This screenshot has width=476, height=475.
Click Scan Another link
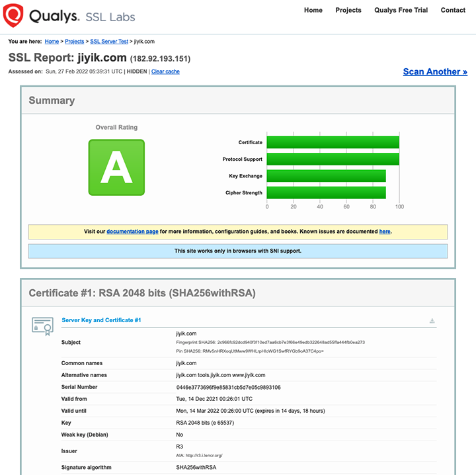pyautogui.click(x=435, y=71)
